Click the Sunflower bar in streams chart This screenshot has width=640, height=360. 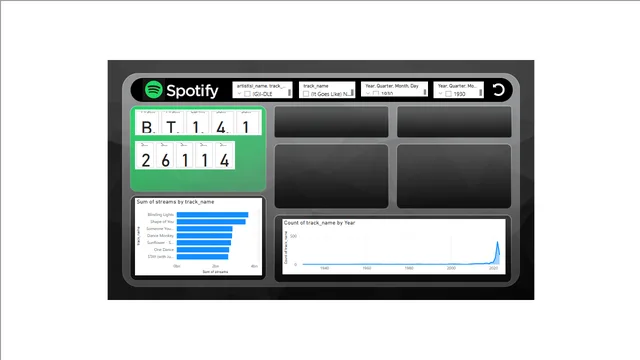point(204,242)
